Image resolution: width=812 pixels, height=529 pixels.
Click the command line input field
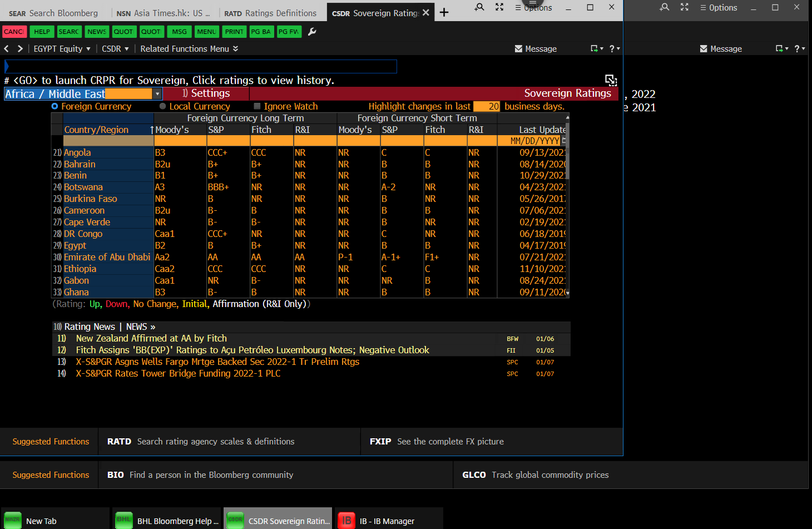tap(201, 67)
